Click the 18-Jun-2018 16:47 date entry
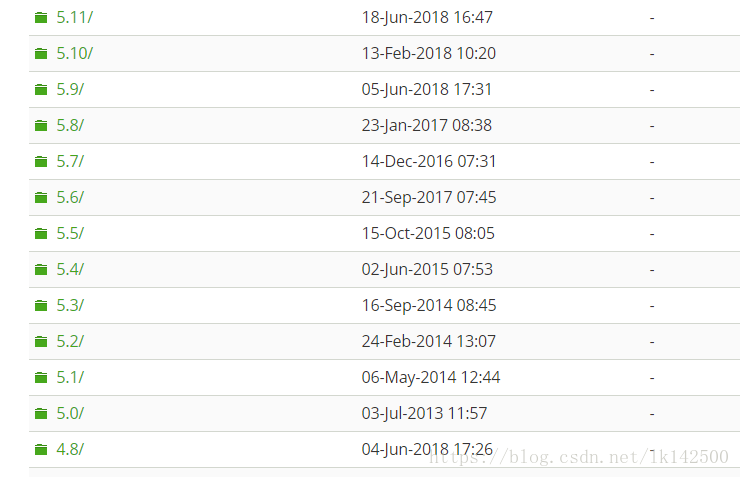Image resolution: width=740 pixels, height=477 pixels. [427, 18]
